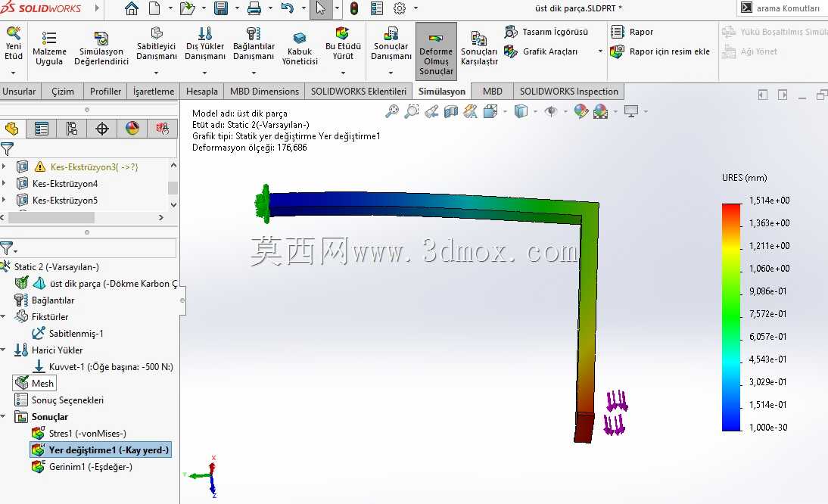828x504 pixels.
Task: Print the document icon
Action: pyautogui.click(x=254, y=8)
